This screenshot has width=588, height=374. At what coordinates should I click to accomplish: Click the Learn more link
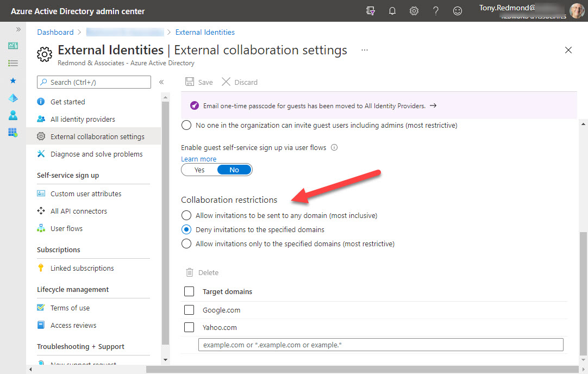(198, 159)
